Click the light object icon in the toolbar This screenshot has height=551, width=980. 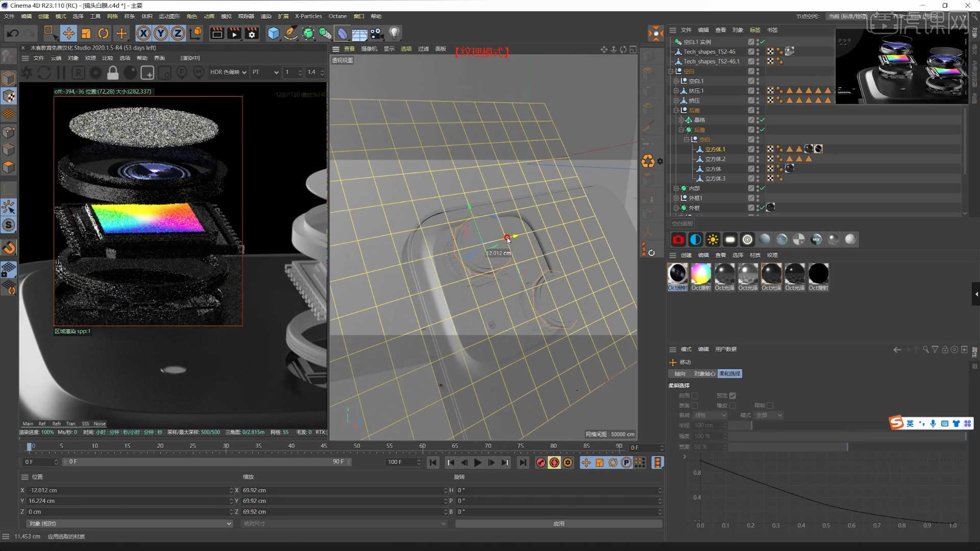[x=394, y=33]
